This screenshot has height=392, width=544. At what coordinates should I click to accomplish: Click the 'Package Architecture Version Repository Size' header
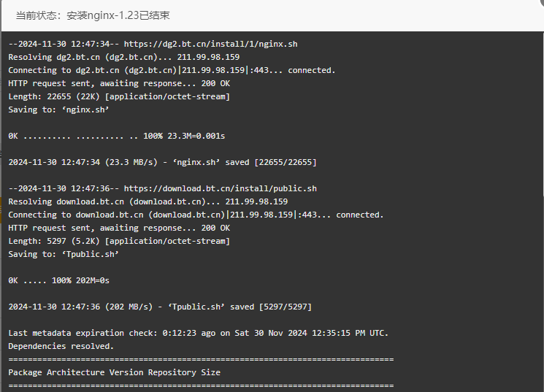coord(114,372)
